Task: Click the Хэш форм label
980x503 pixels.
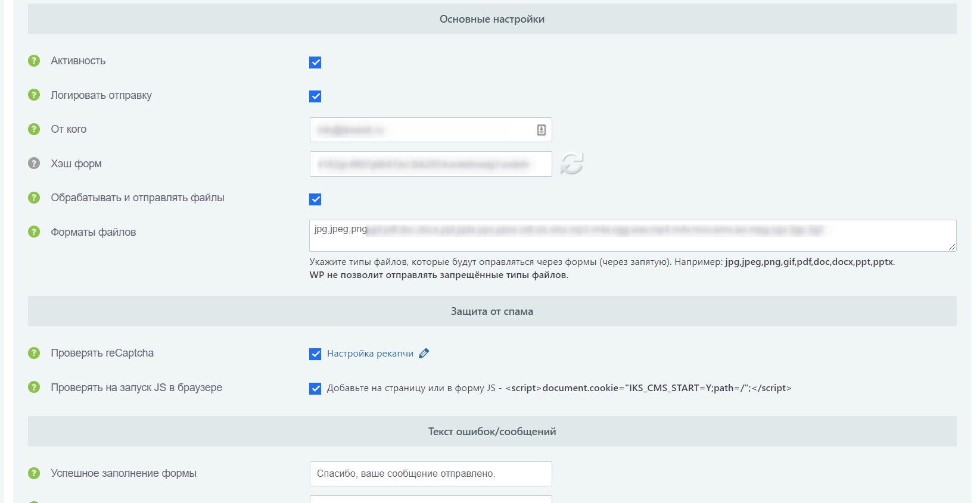Action: [x=76, y=164]
